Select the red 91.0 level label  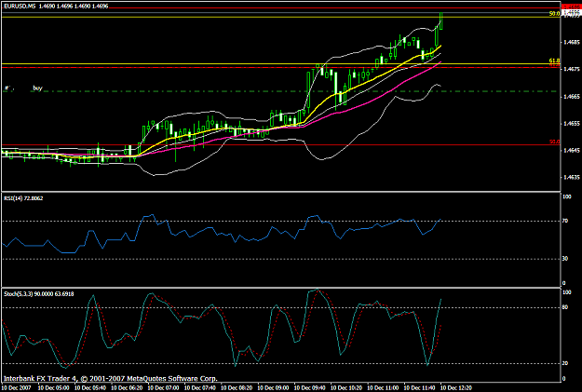click(555, 142)
